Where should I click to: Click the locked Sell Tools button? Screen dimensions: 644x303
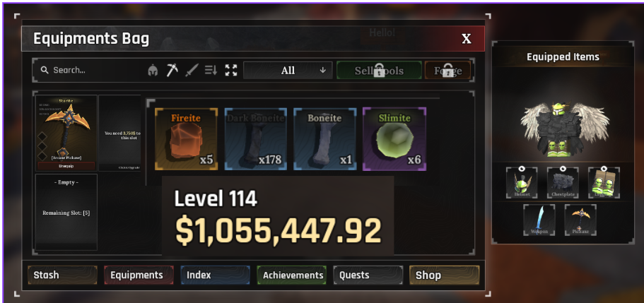coord(379,70)
